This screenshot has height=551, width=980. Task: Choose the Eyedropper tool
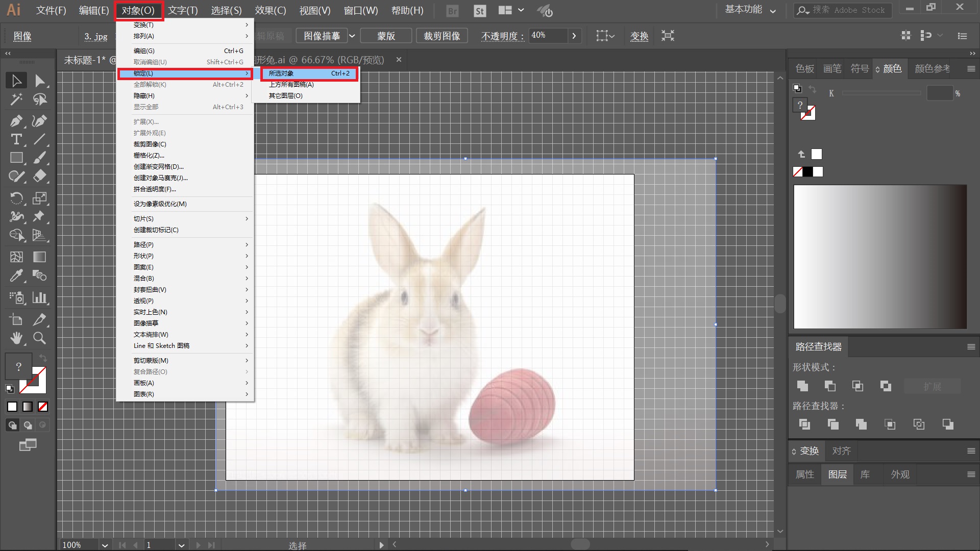pyautogui.click(x=16, y=276)
